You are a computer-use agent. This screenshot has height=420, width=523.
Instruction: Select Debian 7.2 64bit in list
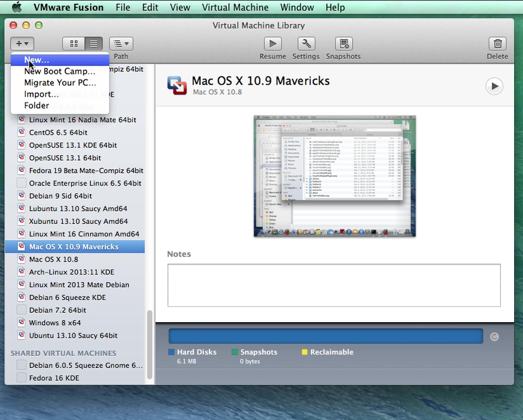(x=75, y=310)
